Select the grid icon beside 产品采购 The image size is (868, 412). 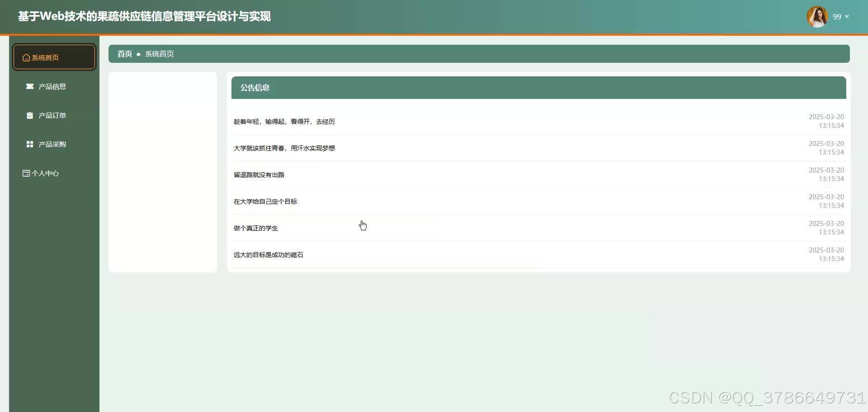(x=29, y=144)
